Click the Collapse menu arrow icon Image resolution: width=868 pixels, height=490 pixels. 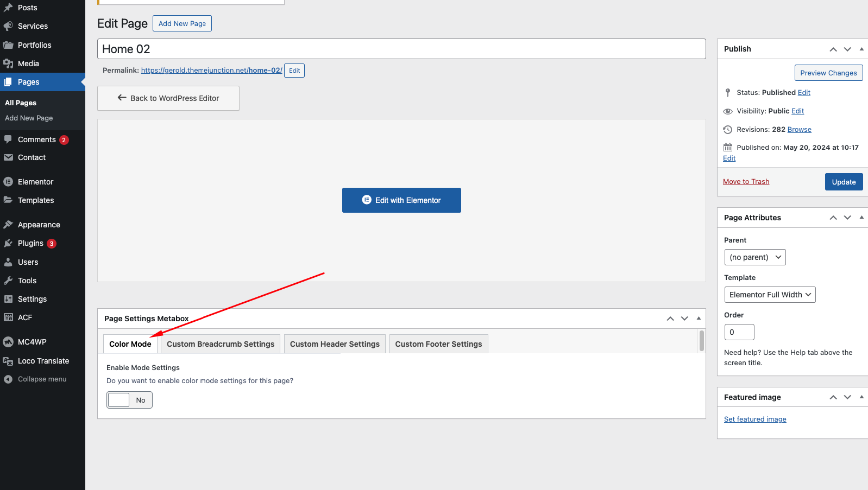click(8, 379)
